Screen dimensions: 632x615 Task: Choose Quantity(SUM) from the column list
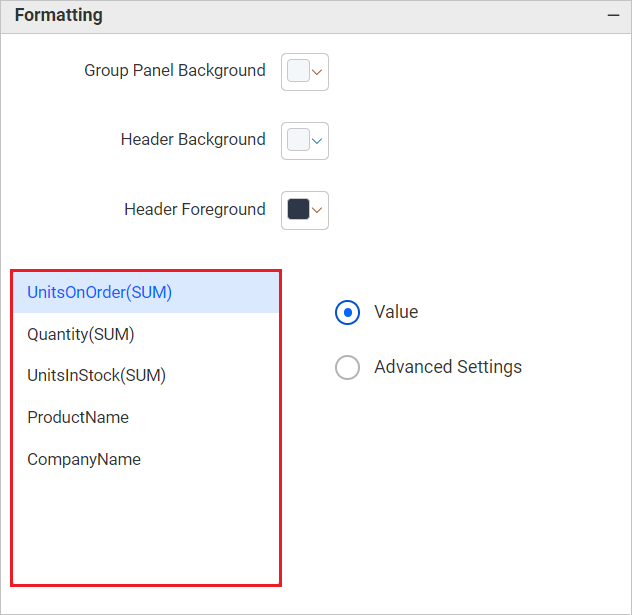pyautogui.click(x=81, y=334)
